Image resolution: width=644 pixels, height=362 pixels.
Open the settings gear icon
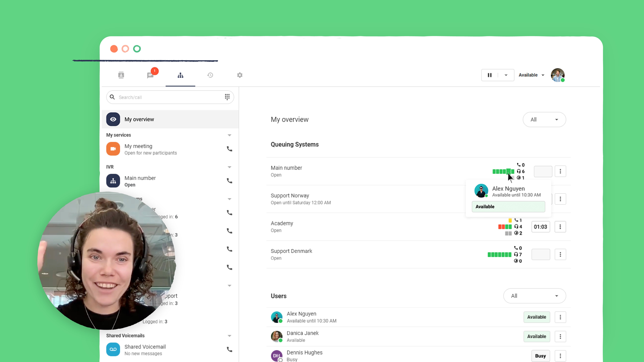pyautogui.click(x=239, y=75)
